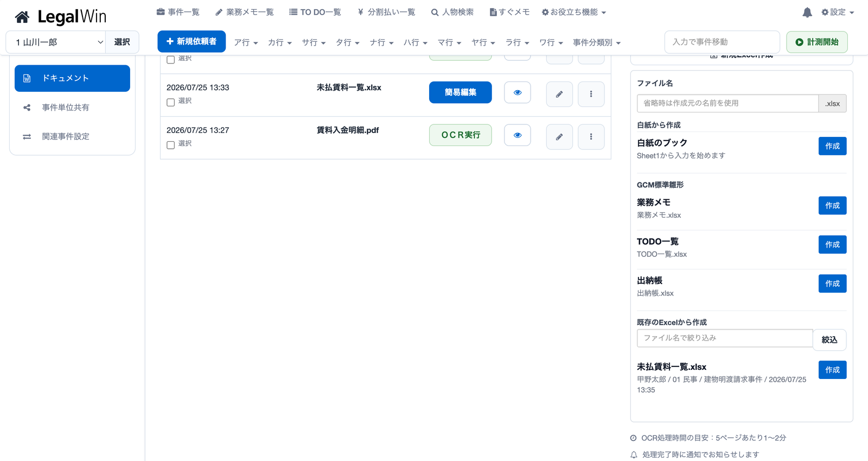The image size is (868, 461).
Task: Open すぐメモ quick memo
Action: click(509, 12)
